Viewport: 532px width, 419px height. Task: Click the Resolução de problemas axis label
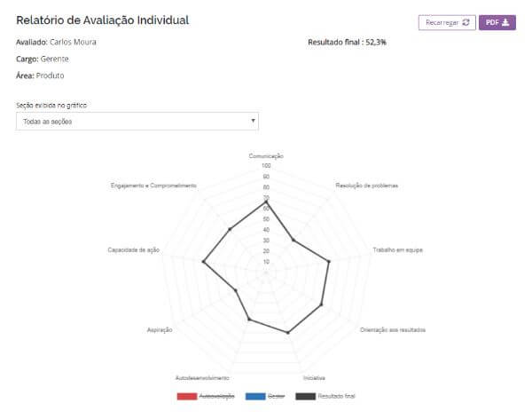tap(367, 186)
